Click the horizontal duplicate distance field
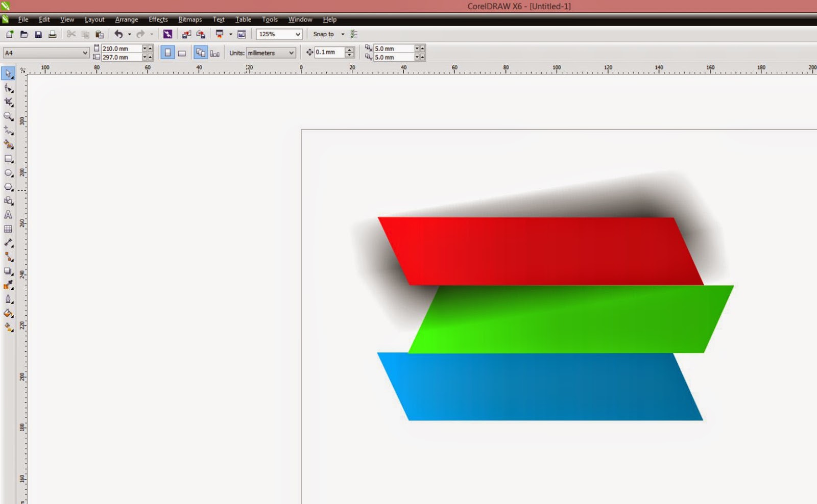 coord(394,48)
